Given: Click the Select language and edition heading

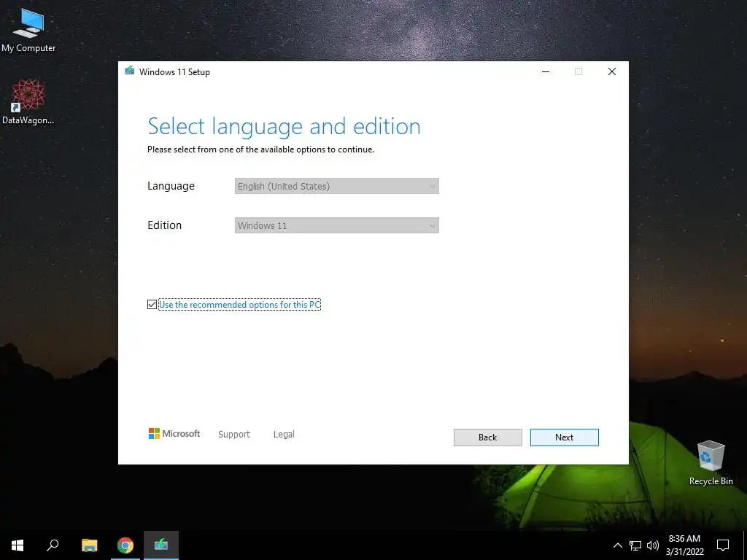Looking at the screenshot, I should [284, 127].
